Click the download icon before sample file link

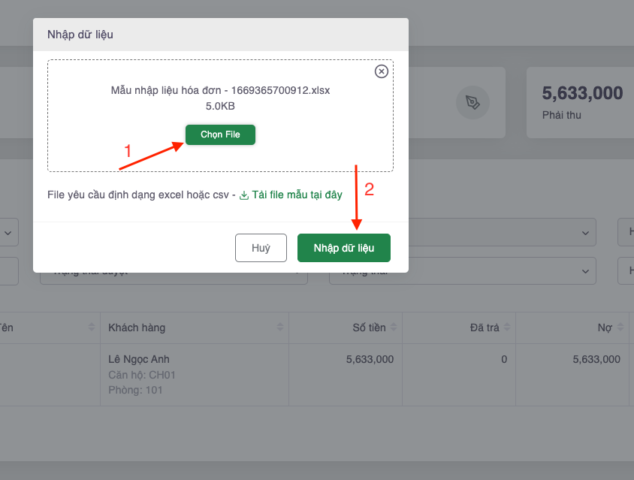tap(244, 195)
